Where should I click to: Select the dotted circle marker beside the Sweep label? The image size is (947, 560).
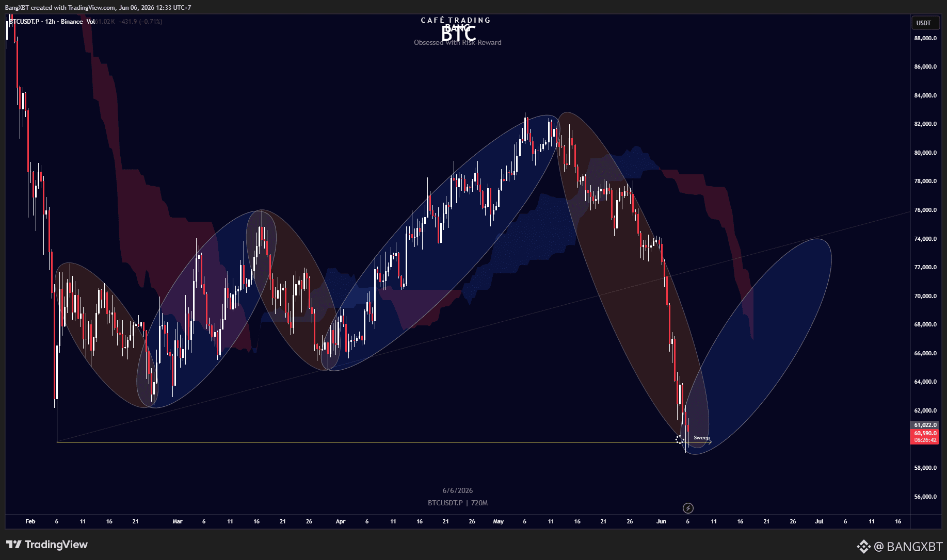click(680, 439)
